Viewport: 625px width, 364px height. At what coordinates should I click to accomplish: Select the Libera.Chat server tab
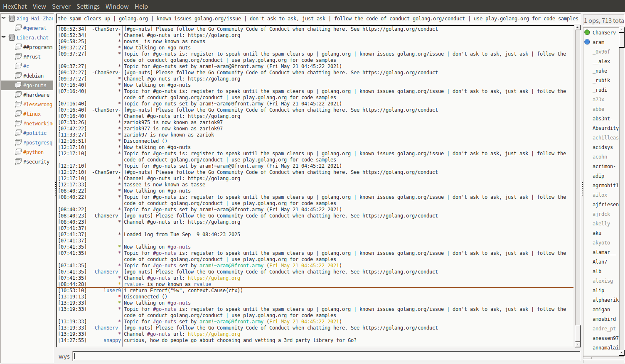click(x=32, y=38)
